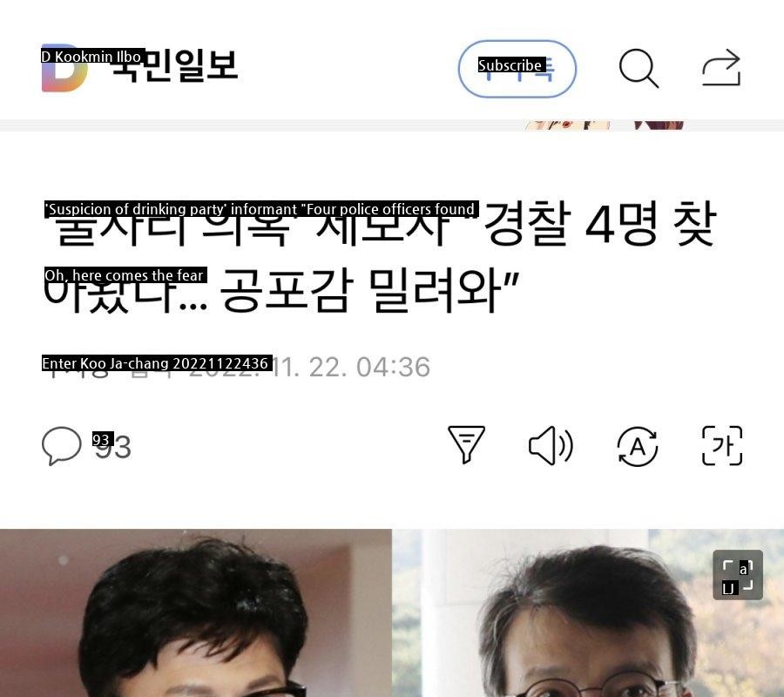Click the colorful D logo
This screenshot has width=784, height=697.
pyautogui.click(x=64, y=69)
